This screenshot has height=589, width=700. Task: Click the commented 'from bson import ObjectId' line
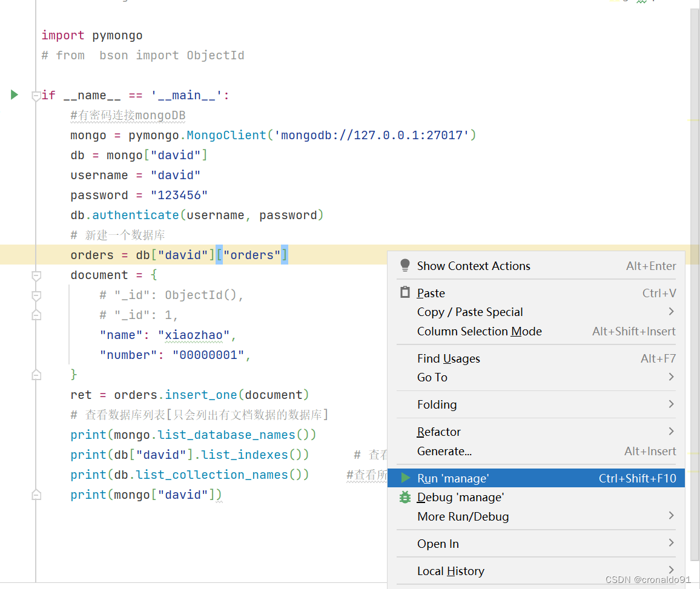[x=143, y=55]
